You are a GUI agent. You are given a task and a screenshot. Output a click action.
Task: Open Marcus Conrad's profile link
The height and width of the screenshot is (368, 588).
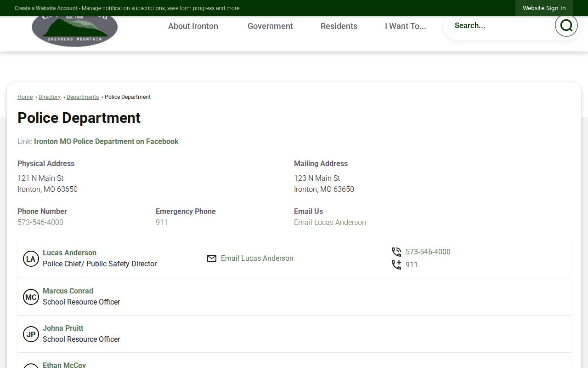pos(68,291)
